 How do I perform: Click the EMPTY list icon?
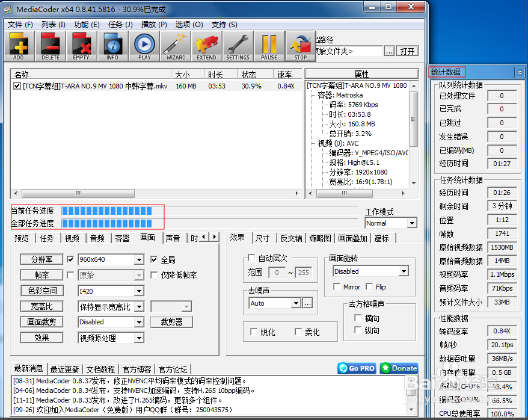pos(81,46)
